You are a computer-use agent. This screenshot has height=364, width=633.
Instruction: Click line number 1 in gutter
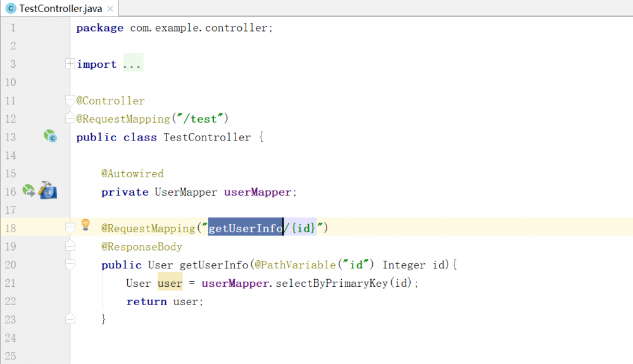pyautogui.click(x=13, y=28)
